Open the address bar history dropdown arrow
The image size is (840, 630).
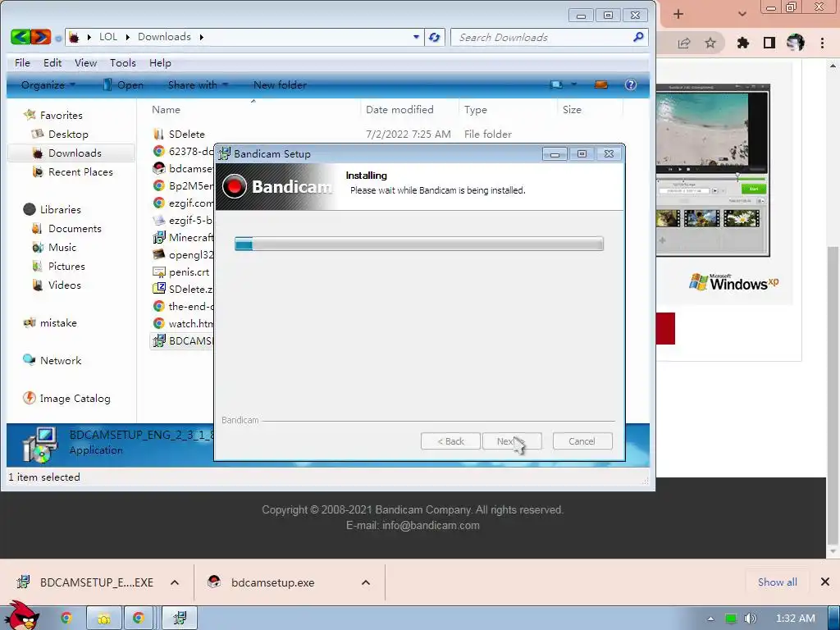416,37
